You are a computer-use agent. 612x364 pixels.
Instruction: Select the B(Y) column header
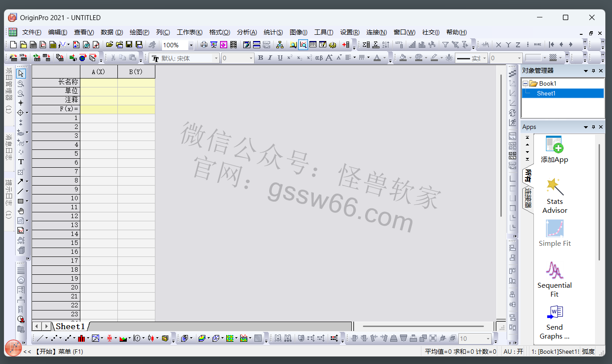136,71
